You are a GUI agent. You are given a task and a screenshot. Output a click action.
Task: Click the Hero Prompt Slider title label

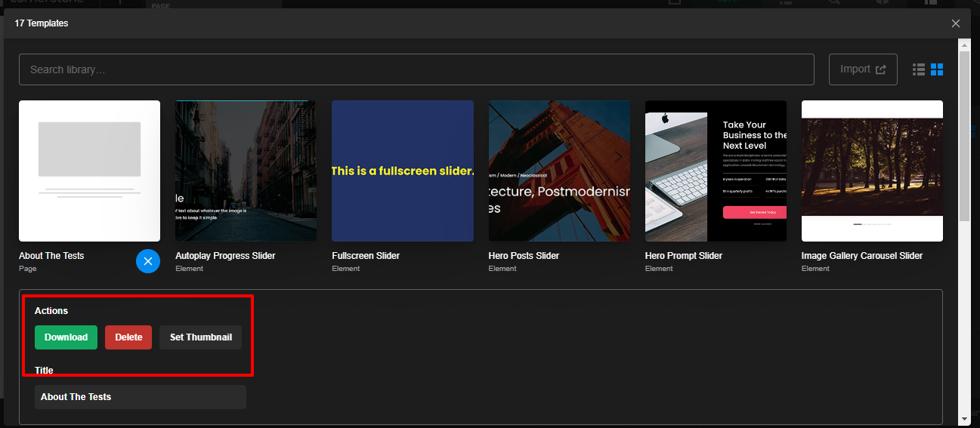point(683,256)
